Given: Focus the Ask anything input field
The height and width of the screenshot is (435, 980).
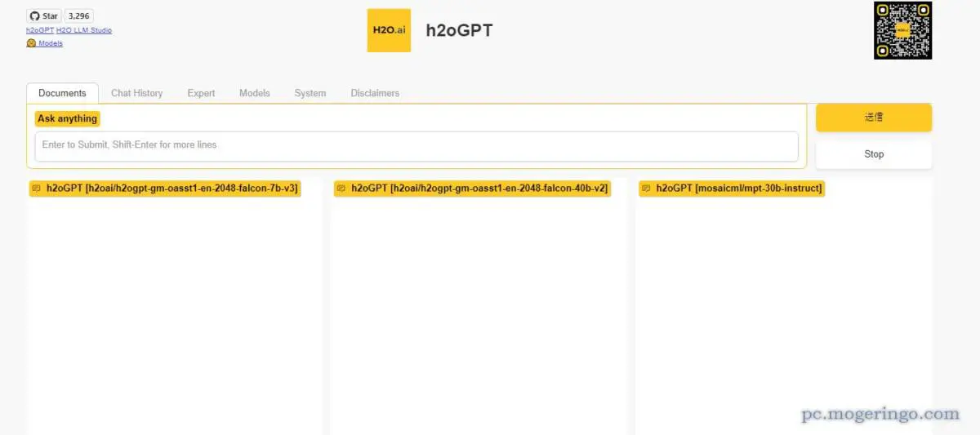Looking at the screenshot, I should (416, 146).
